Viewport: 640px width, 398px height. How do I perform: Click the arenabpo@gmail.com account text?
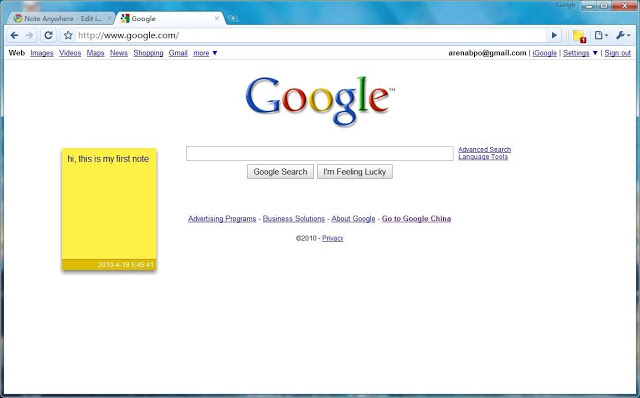[487, 53]
